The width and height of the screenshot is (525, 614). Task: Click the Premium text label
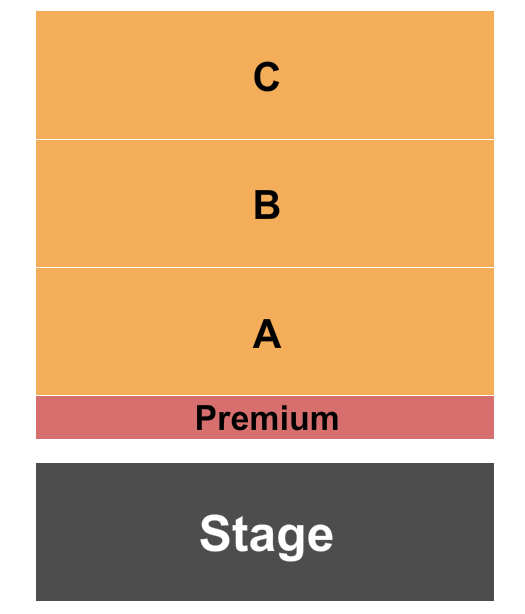[x=267, y=418]
